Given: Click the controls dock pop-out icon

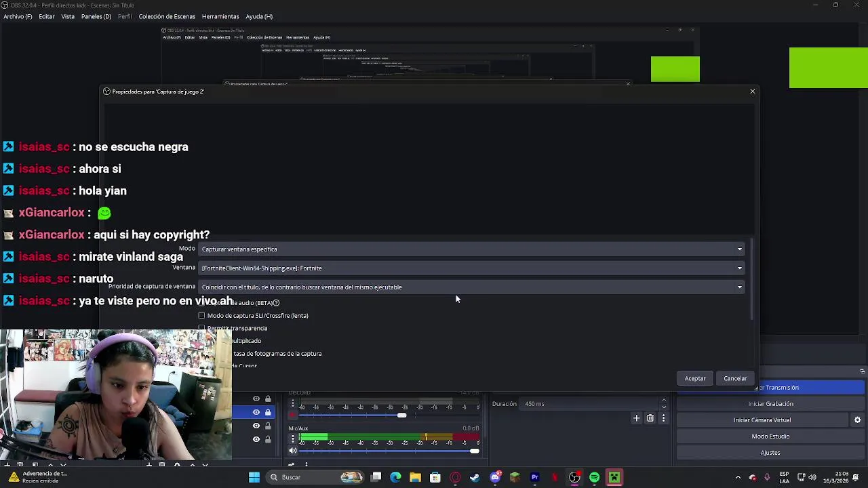Looking at the screenshot, I should 862,371.
